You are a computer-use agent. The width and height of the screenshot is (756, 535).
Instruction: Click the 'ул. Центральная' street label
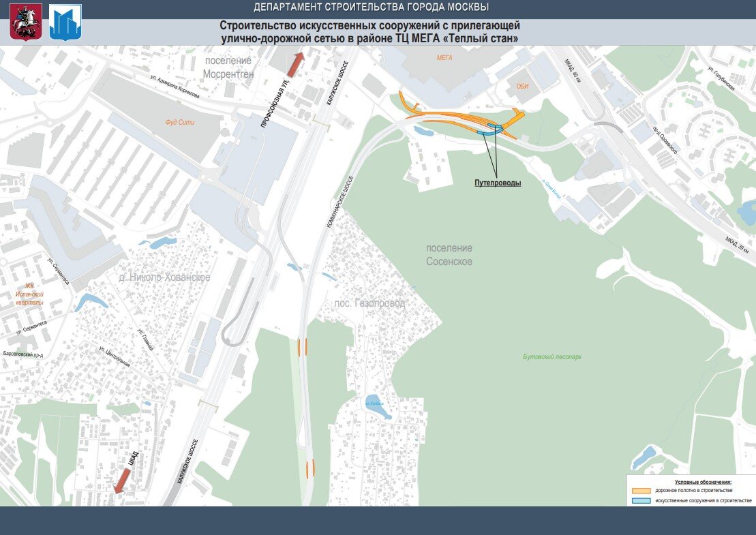[115, 356]
